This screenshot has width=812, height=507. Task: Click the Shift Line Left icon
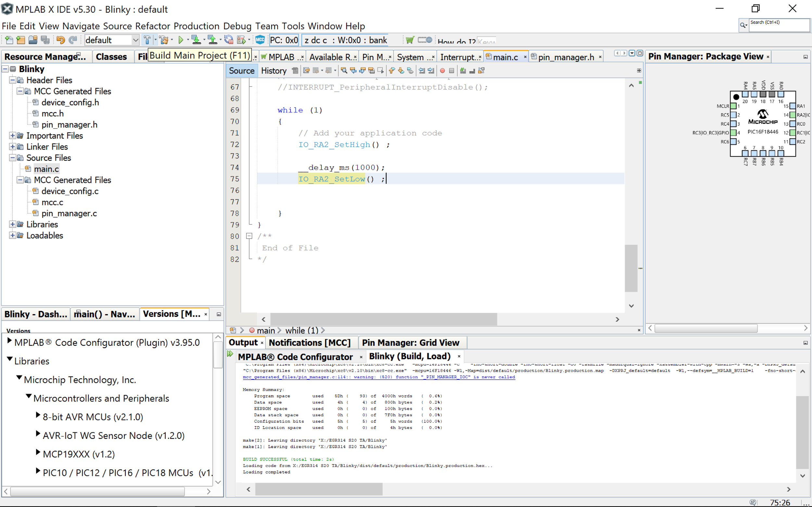[422, 70]
